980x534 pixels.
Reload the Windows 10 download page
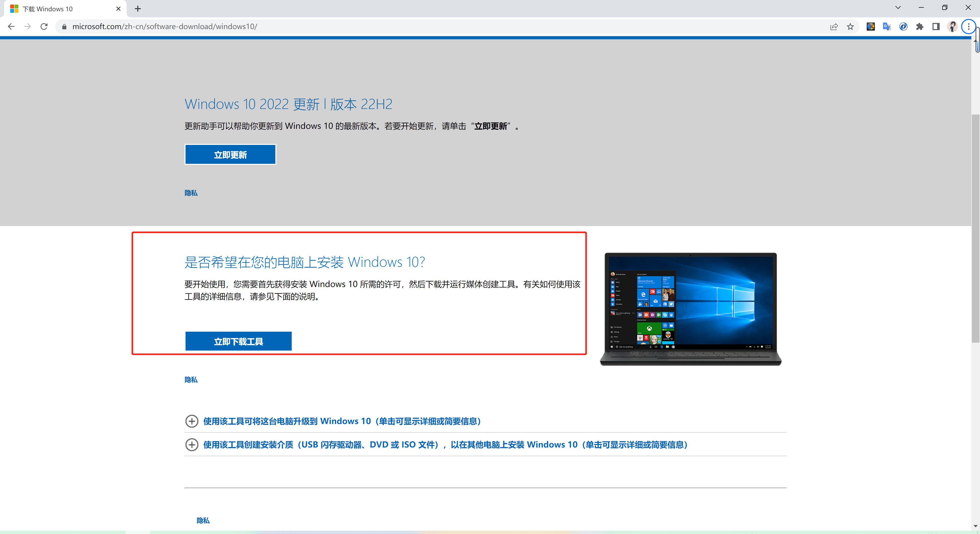44,26
